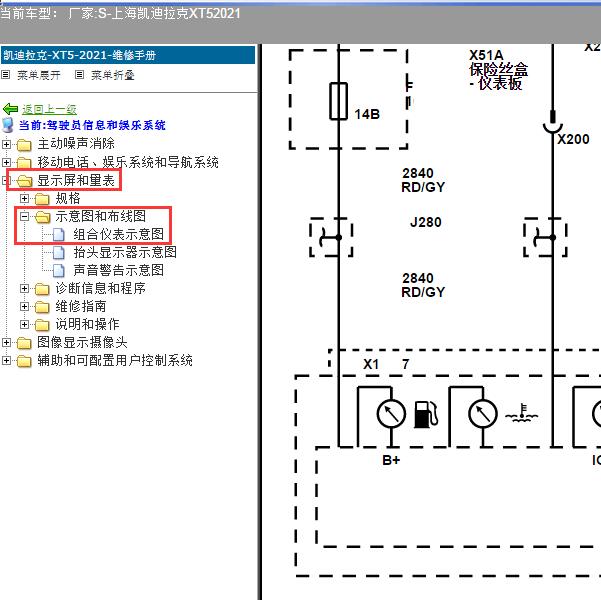Screen dimensions: 601x600
Task: Click the folder icon of 规格
Action: click(x=42, y=199)
